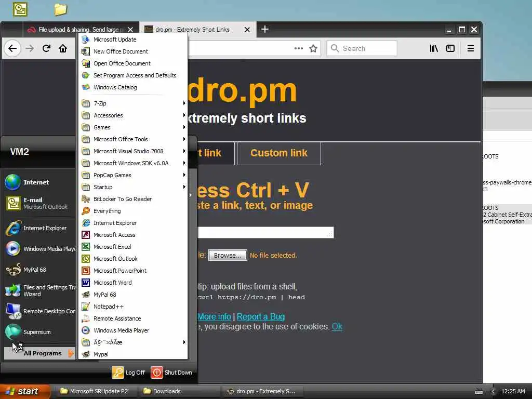Open Internet Explorer in All Programs list
Viewport: 532px width, 399px height.
133,223
